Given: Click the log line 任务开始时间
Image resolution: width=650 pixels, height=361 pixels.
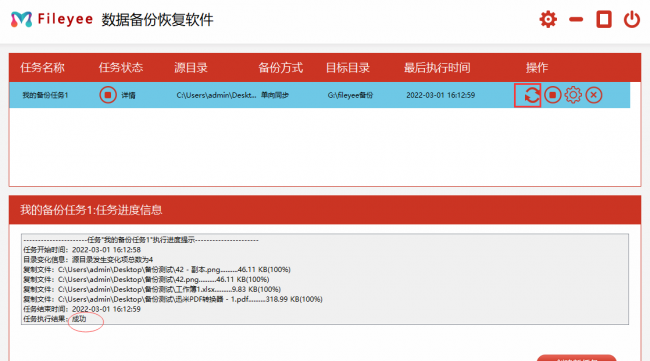Looking at the screenshot, I should point(82,250).
